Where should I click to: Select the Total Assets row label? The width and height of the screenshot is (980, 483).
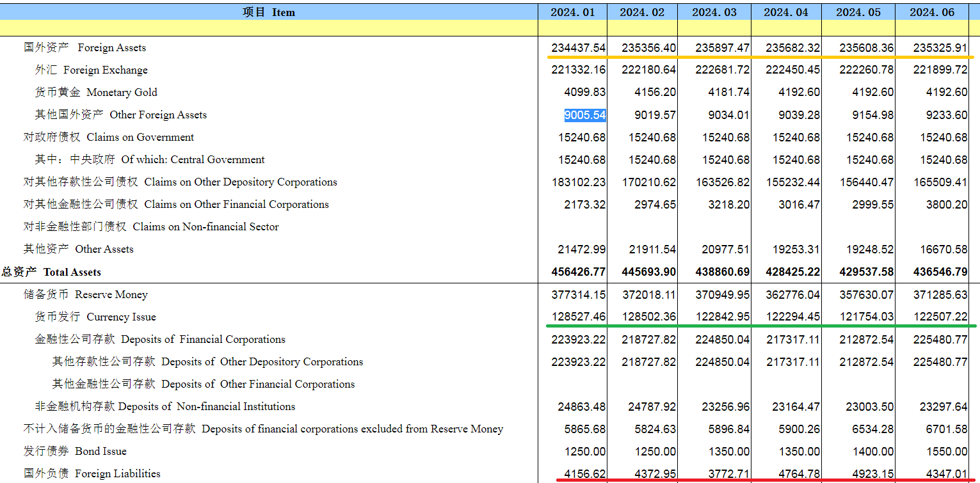tap(51, 272)
